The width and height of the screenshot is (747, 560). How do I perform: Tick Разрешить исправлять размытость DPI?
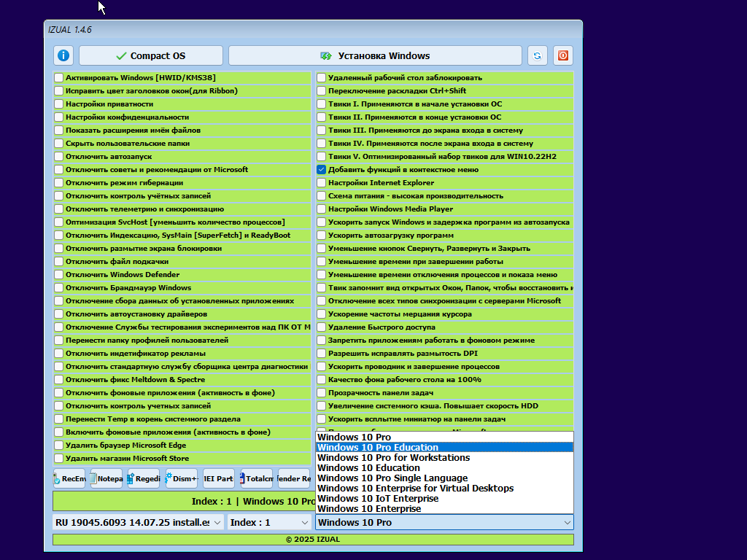click(x=322, y=354)
